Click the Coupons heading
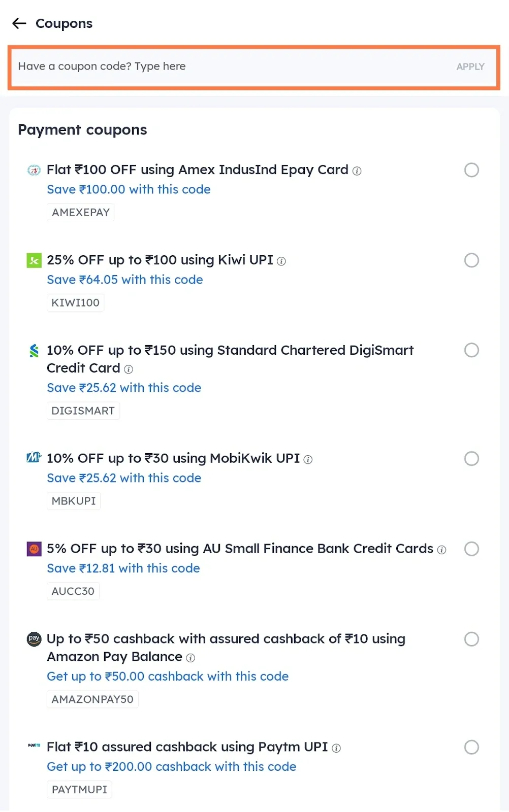 click(63, 23)
